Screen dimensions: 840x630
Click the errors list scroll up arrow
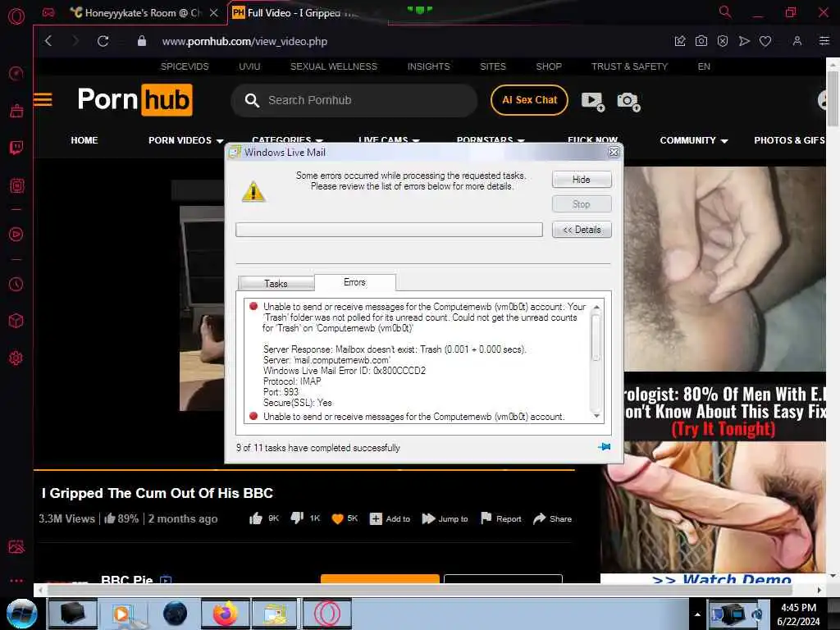[x=596, y=307]
